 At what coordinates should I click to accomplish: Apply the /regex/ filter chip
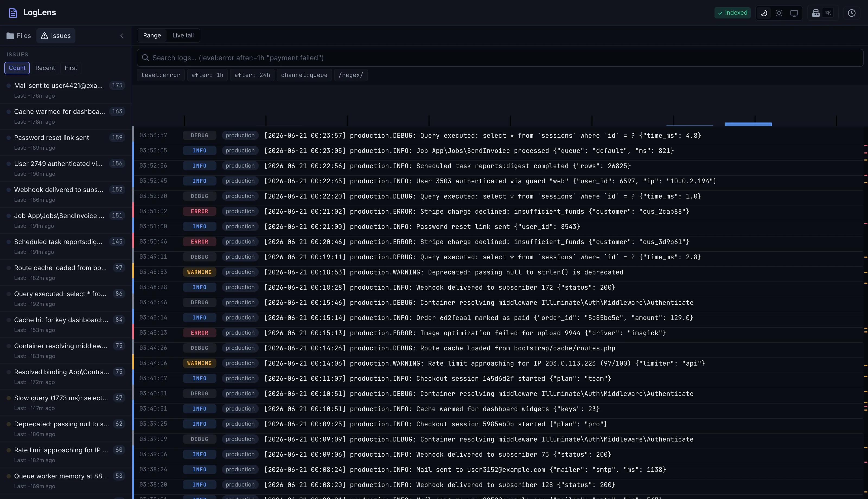pos(351,75)
